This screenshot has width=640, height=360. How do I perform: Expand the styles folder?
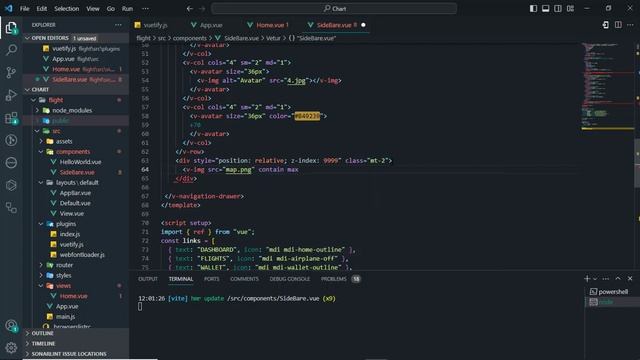click(76, 276)
